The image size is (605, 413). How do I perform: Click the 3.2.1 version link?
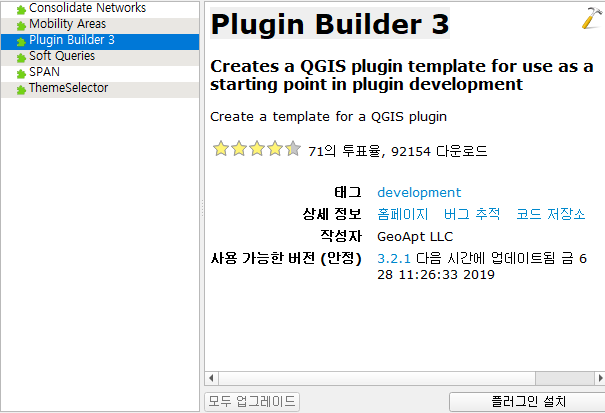pos(394,258)
